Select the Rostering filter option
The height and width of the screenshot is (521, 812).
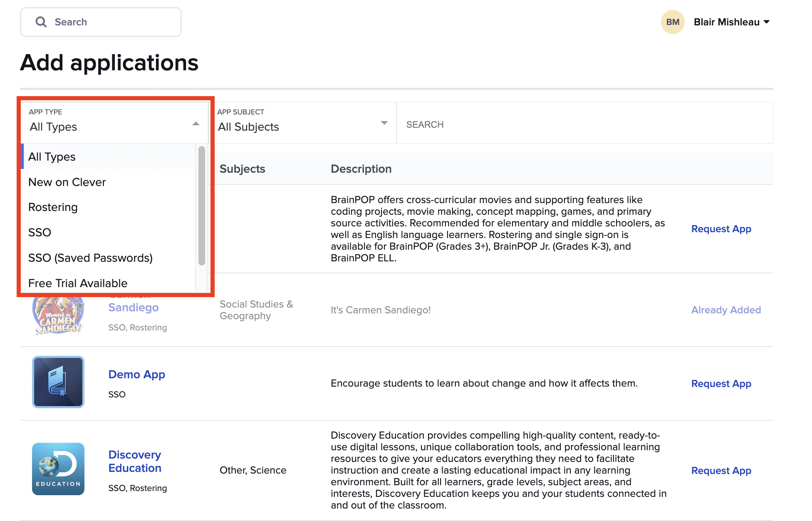coord(53,207)
